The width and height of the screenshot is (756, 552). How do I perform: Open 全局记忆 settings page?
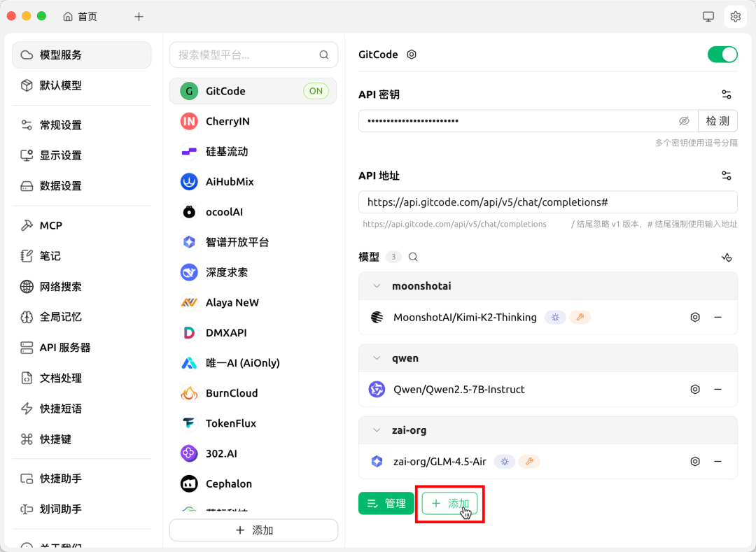[x=81, y=317]
